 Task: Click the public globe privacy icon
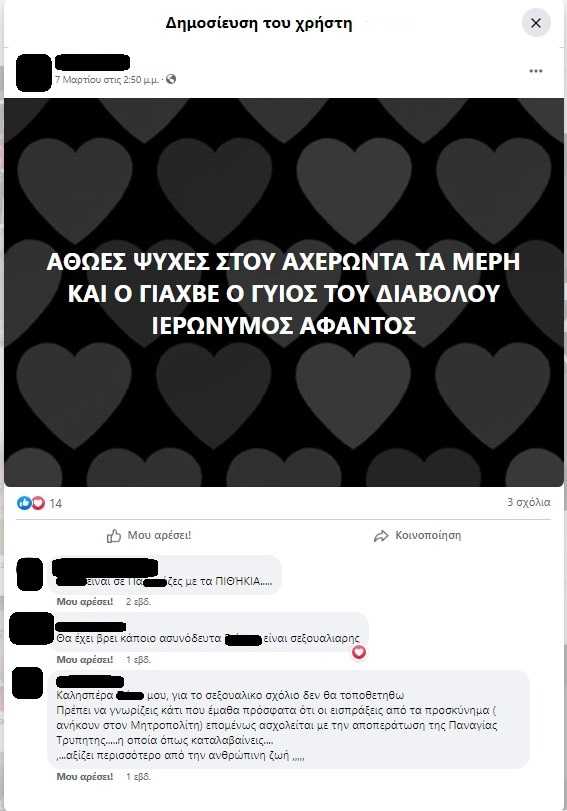(171, 79)
